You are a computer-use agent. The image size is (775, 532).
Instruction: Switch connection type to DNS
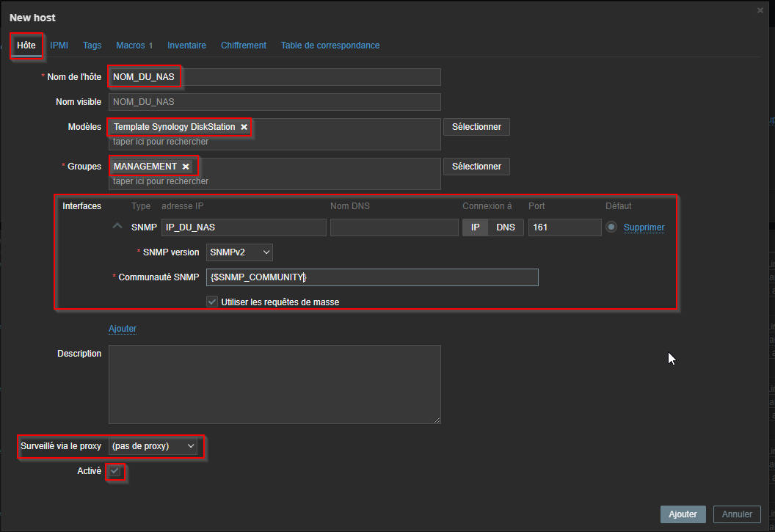click(506, 227)
